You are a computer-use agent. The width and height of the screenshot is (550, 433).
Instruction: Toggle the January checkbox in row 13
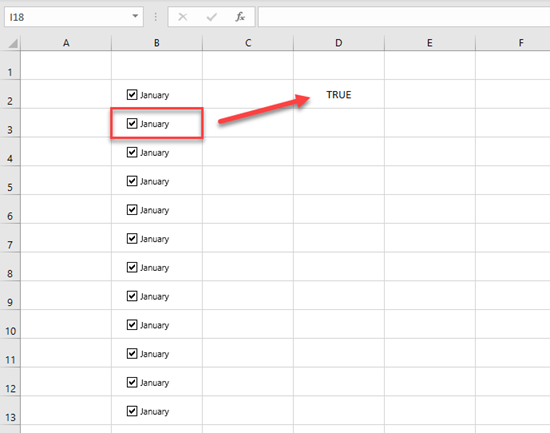click(x=132, y=411)
